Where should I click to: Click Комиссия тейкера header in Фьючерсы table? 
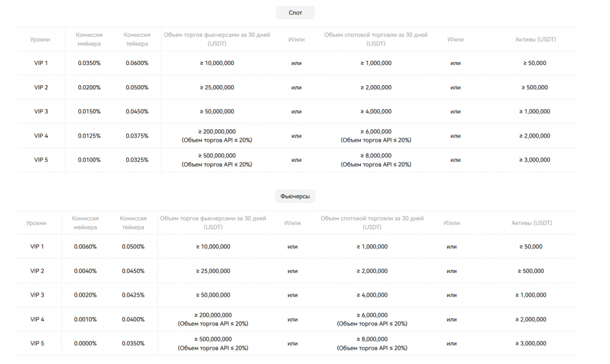pyautogui.click(x=133, y=223)
